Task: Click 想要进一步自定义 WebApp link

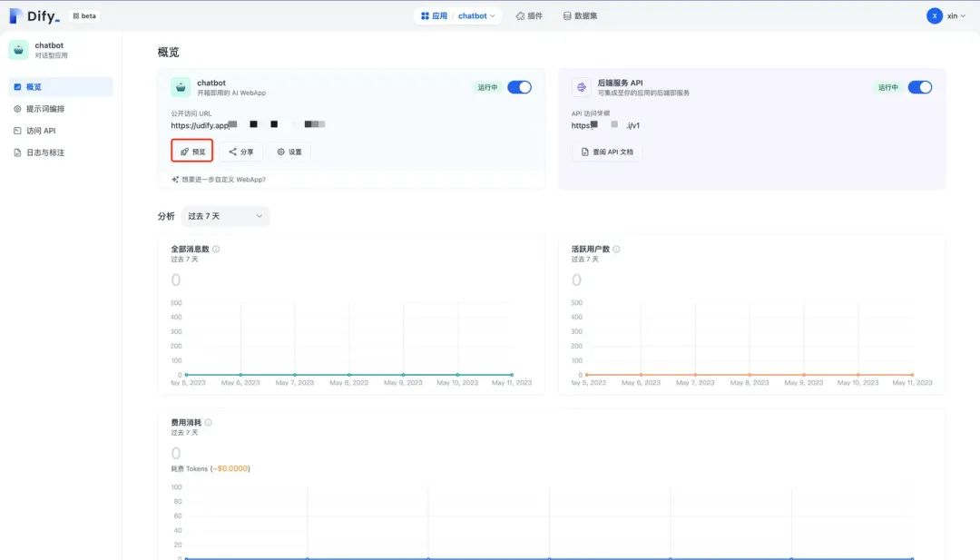Action: pos(219,180)
